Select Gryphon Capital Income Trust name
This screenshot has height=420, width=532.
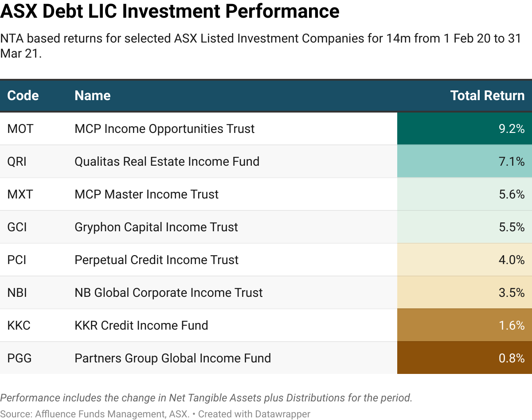click(x=156, y=227)
